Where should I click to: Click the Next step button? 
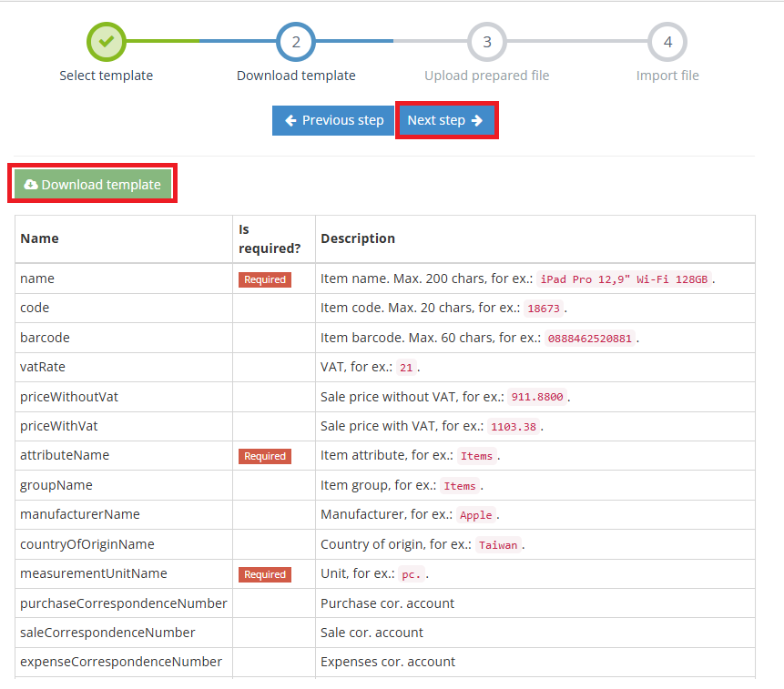pyautogui.click(x=445, y=119)
